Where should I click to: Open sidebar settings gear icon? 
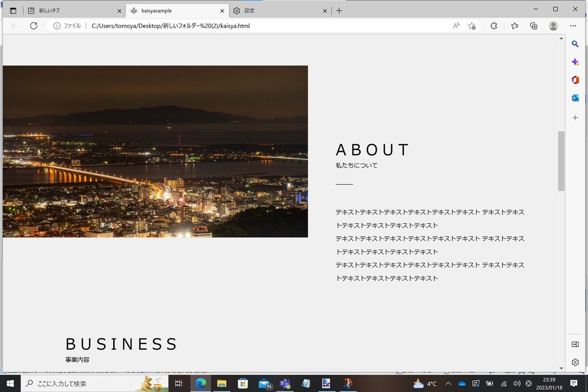click(575, 362)
